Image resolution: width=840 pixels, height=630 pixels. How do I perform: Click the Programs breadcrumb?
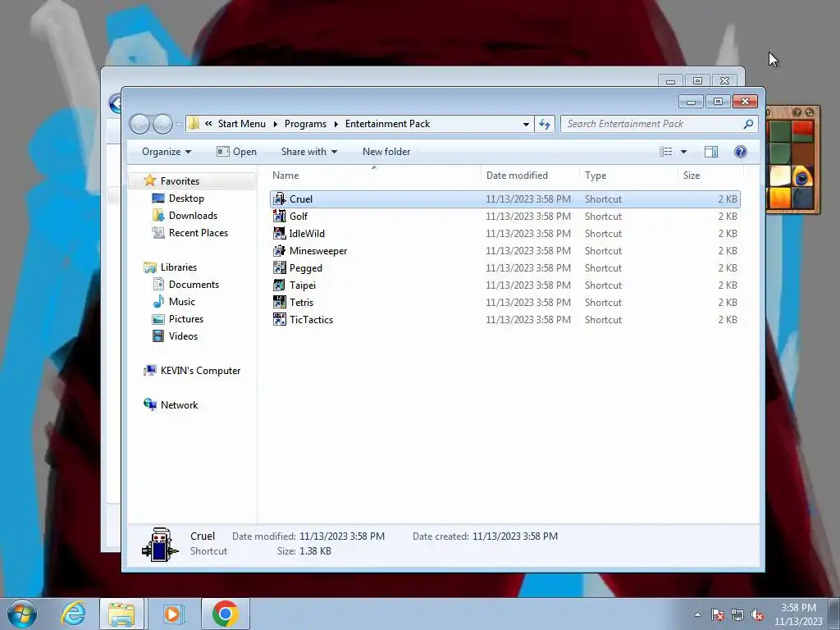click(x=305, y=124)
